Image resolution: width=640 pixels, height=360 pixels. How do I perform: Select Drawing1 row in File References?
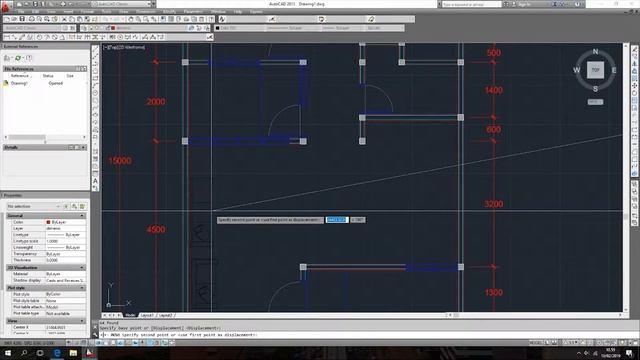coord(45,83)
